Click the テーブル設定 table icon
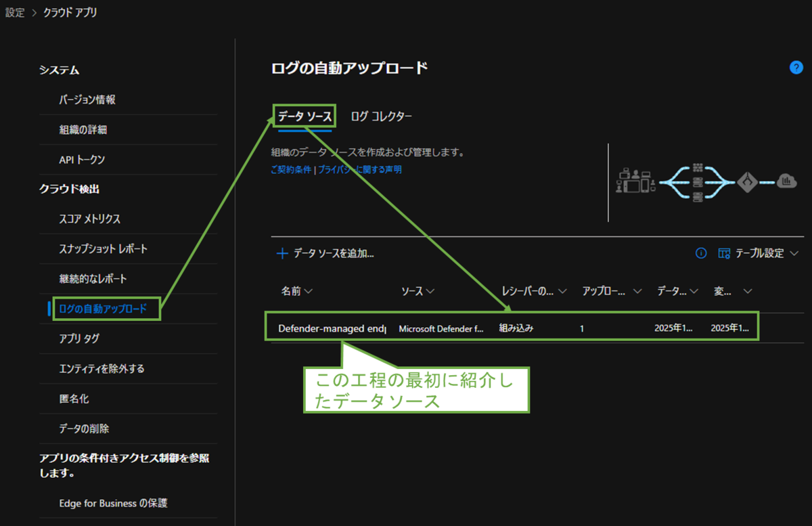The width and height of the screenshot is (812, 526). coord(724,253)
